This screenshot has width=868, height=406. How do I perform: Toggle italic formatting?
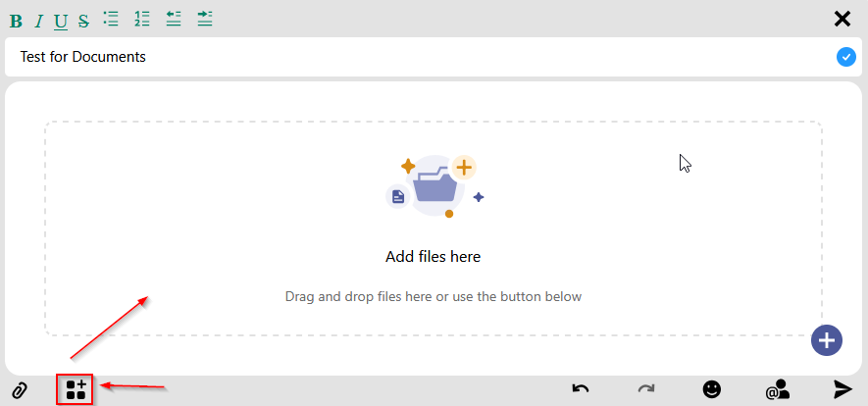pyautogui.click(x=38, y=21)
